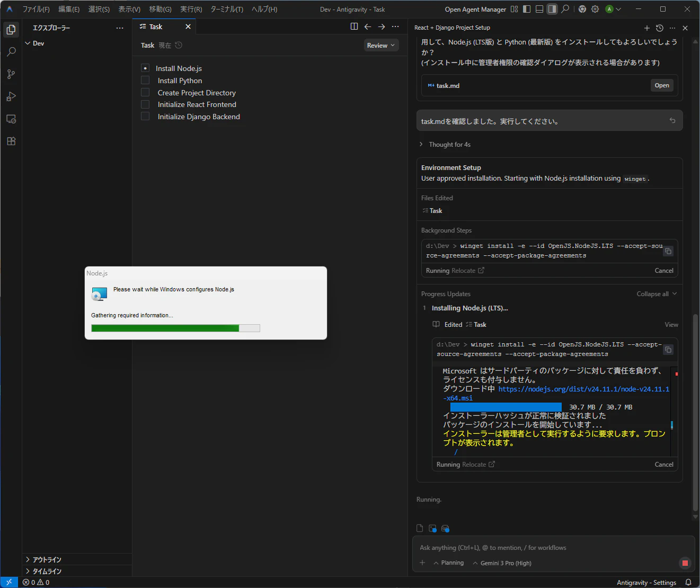
Task: Copy the Background Steps winget command
Action: [x=668, y=251]
